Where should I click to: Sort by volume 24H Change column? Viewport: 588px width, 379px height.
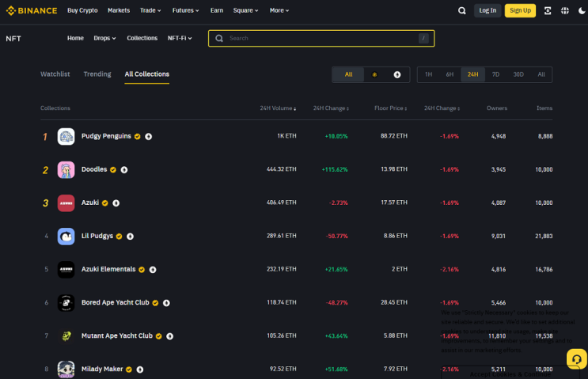[x=331, y=108]
